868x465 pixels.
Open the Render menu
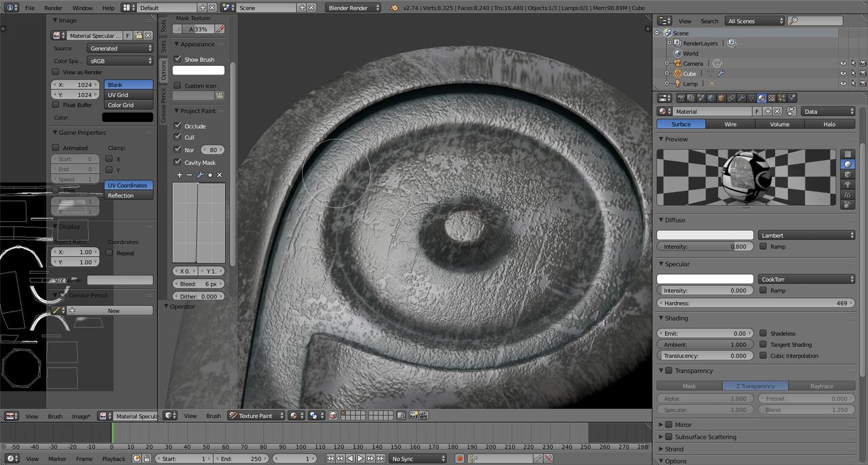coord(53,8)
